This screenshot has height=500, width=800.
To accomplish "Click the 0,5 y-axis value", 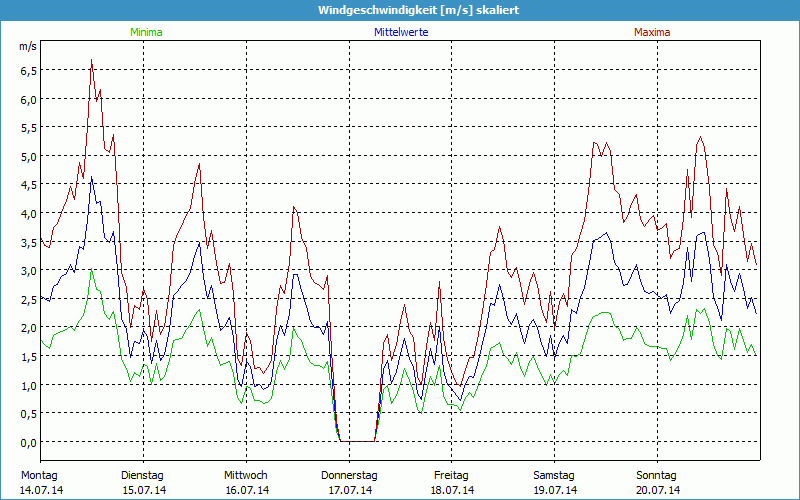I will click(29, 414).
